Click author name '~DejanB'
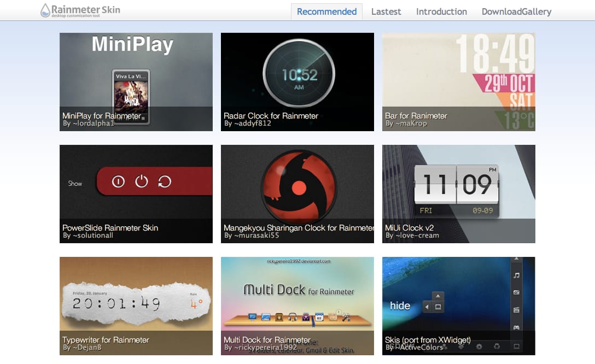The height and width of the screenshot is (364, 595). [x=87, y=348]
